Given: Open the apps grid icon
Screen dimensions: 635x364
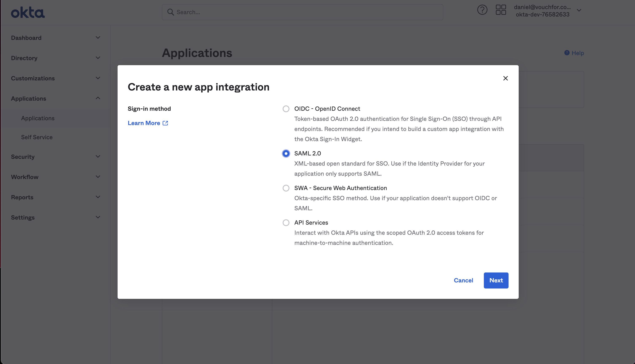Looking at the screenshot, I should click(x=501, y=10).
